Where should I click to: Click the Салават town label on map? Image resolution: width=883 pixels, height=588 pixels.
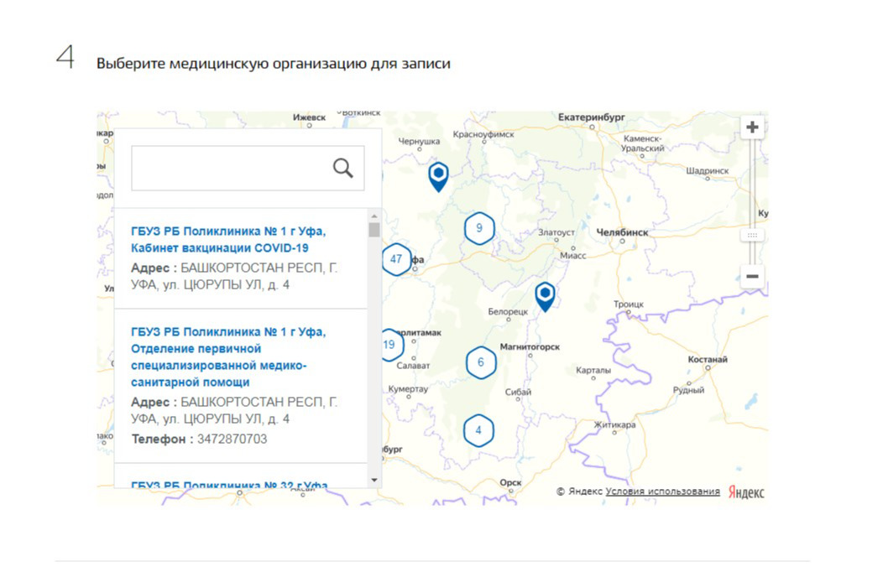pos(413,365)
